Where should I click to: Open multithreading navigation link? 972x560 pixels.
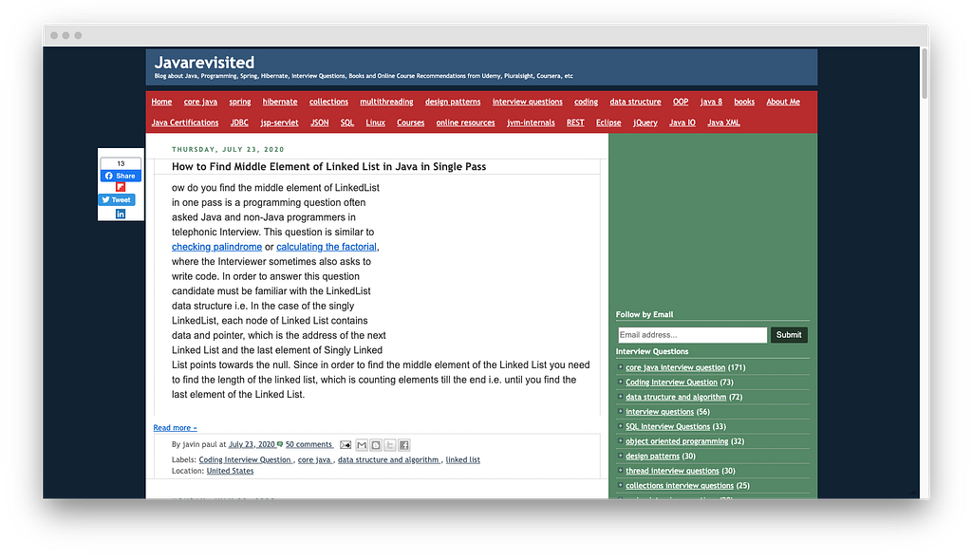[x=386, y=102]
